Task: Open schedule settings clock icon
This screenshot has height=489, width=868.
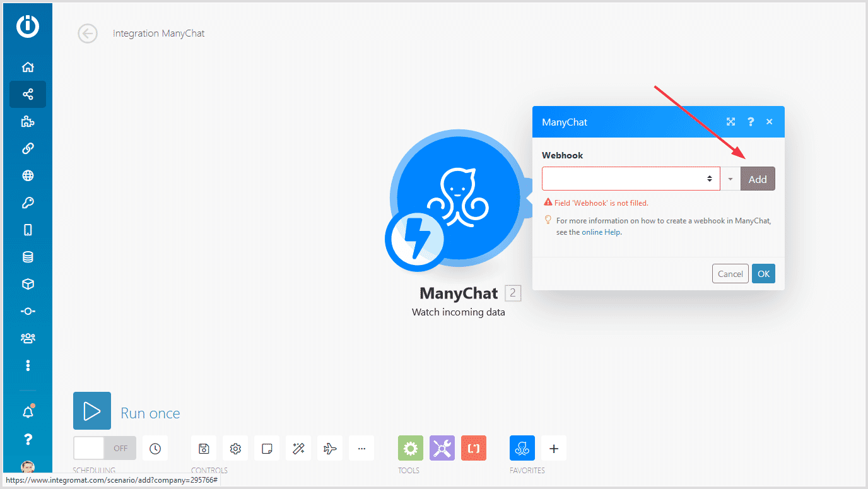Action: 155,449
